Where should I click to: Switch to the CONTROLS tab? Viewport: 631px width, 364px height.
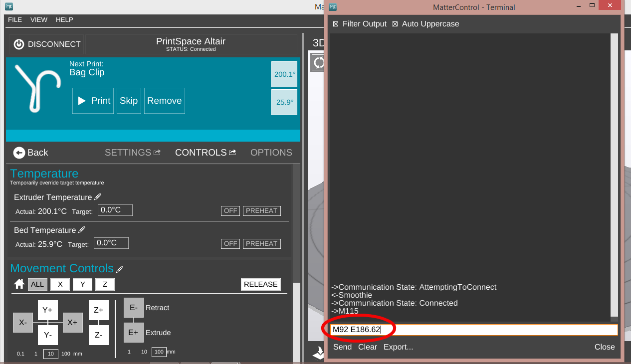201,153
